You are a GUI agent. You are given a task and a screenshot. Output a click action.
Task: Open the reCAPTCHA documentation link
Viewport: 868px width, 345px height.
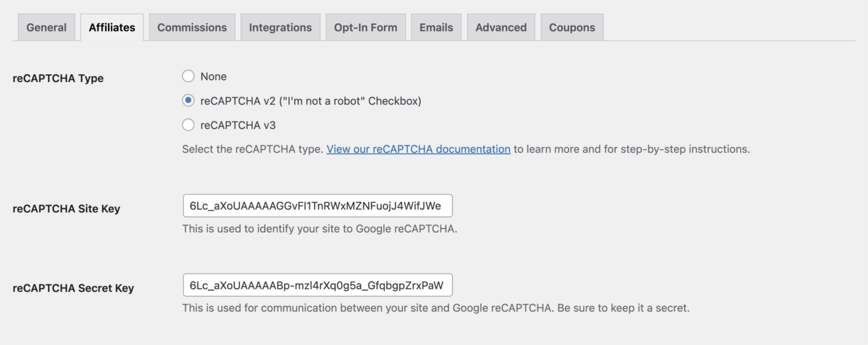(x=418, y=149)
